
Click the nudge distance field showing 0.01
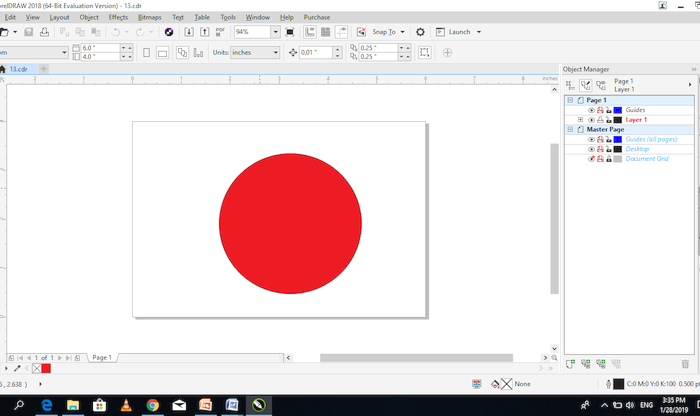tap(316, 53)
